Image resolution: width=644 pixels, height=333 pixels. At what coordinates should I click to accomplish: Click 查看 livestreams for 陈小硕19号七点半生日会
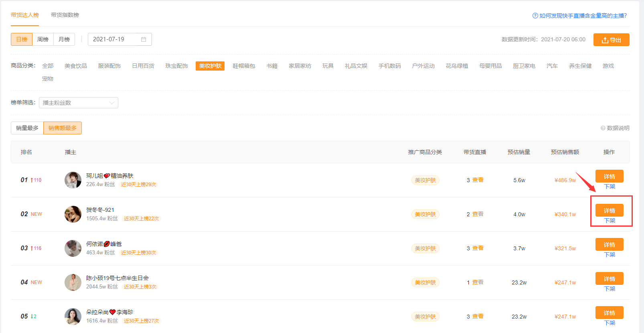[478, 282]
